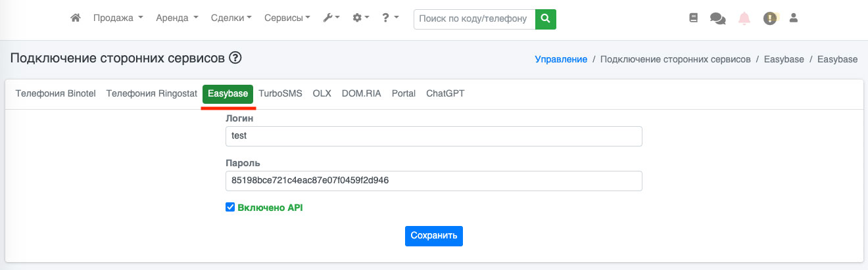Screen dimensions: 868x270
Task: Toggle the Включено API checkbox
Action: [x=230, y=208]
